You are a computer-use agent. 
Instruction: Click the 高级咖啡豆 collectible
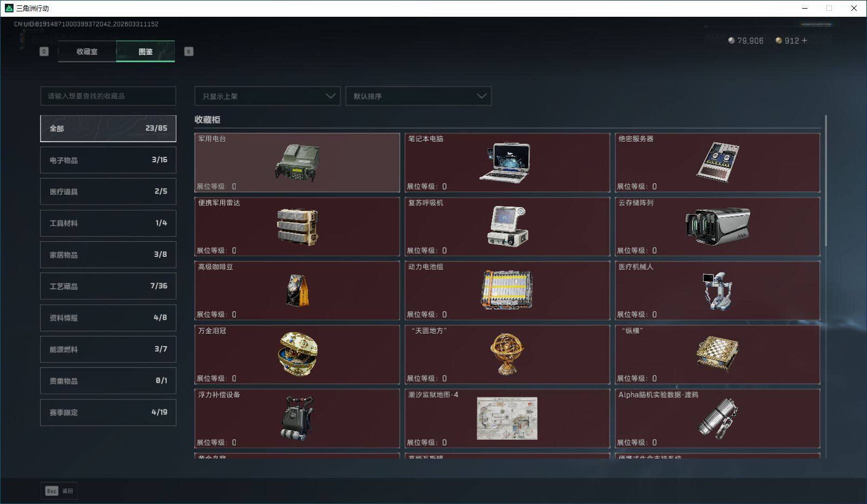click(297, 290)
